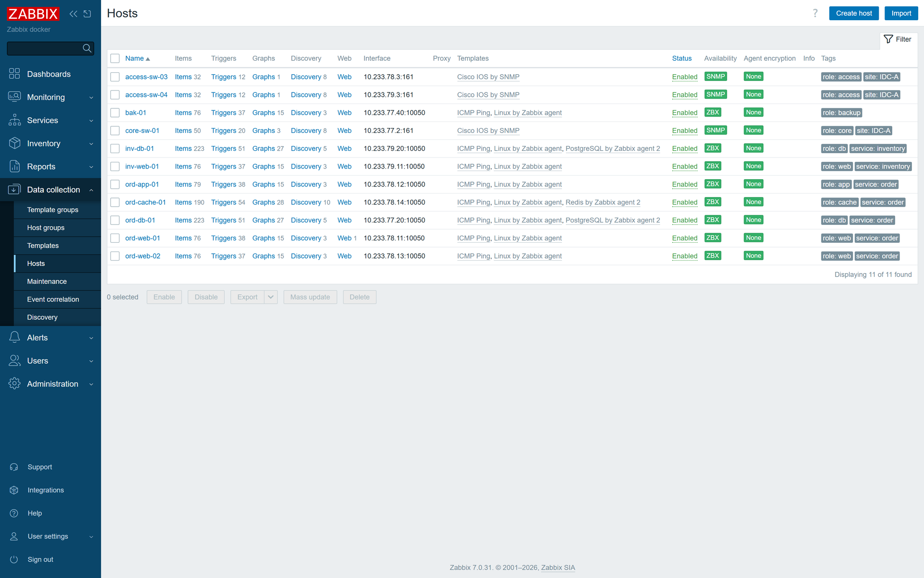The height and width of the screenshot is (578, 924).
Task: Tick the select-all hosts checkbox in header
Action: click(x=115, y=58)
